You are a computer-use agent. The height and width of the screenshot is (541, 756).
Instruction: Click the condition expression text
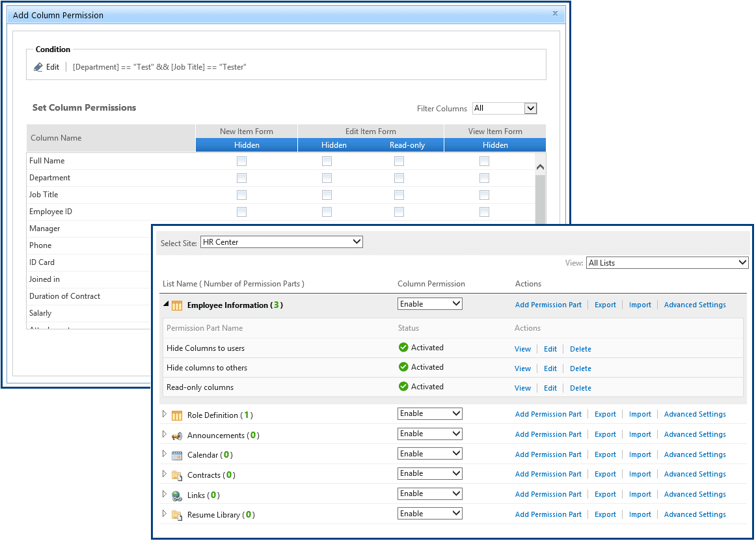(159, 67)
